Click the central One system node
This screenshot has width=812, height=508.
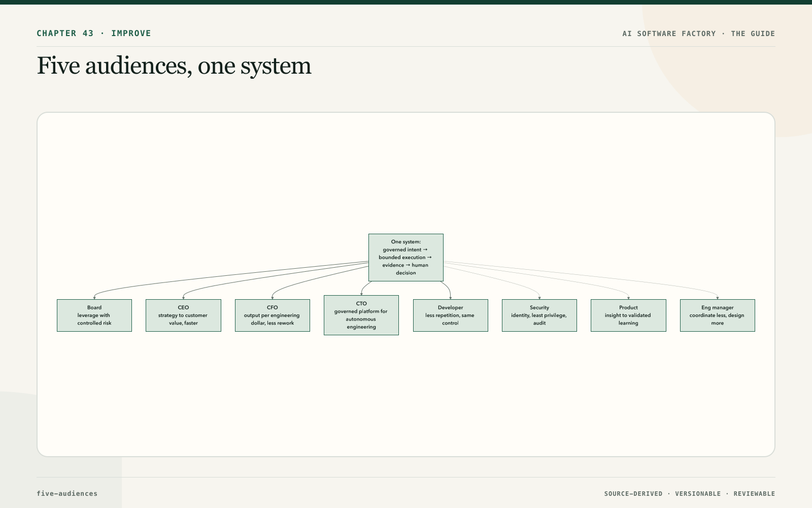click(406, 258)
